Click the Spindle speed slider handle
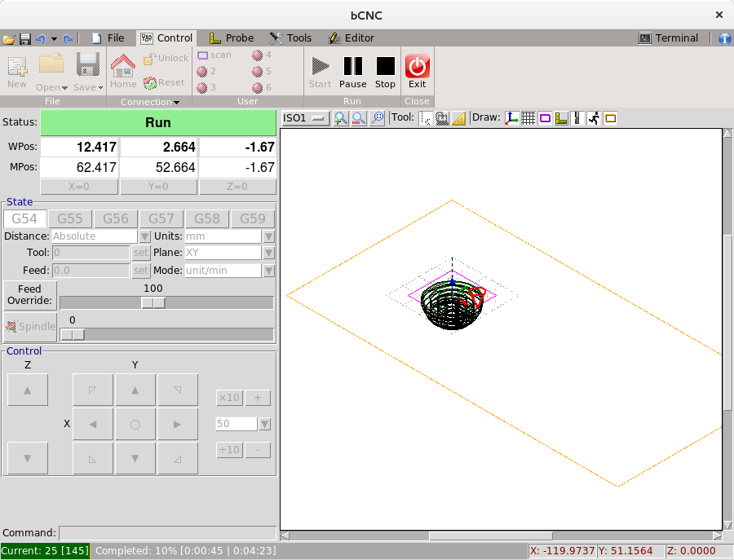The image size is (734, 560). pos(73,335)
